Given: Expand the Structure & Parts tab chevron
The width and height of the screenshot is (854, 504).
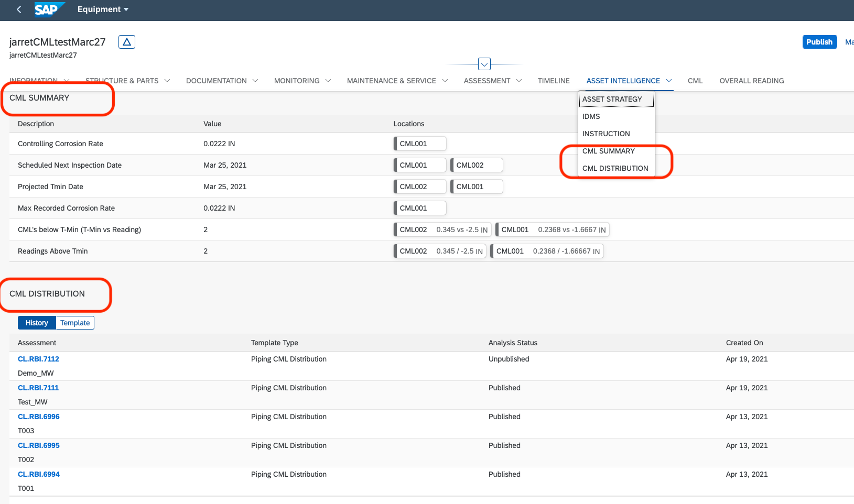Looking at the screenshot, I should 167,81.
